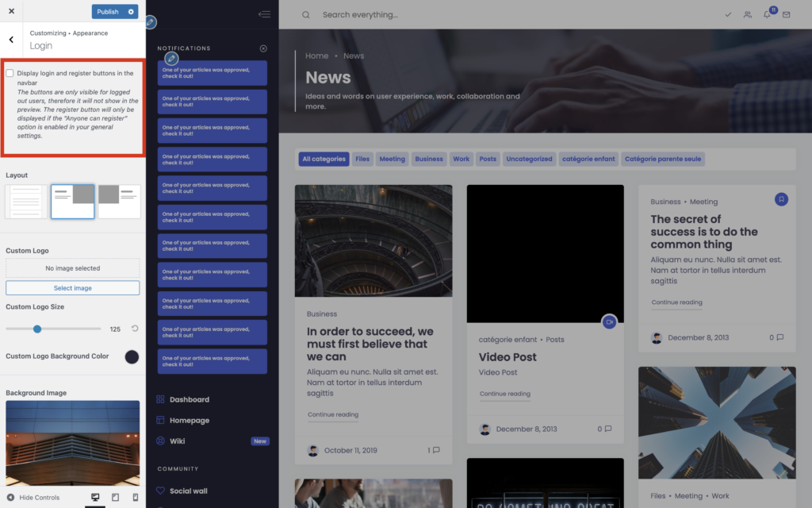Continue reading the Video Post

pyautogui.click(x=505, y=394)
